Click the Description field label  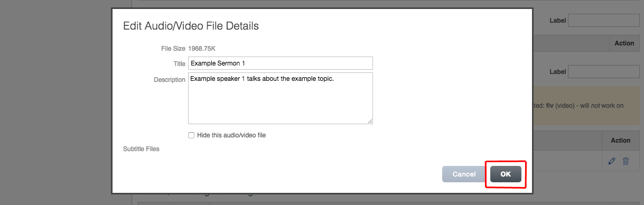click(170, 80)
